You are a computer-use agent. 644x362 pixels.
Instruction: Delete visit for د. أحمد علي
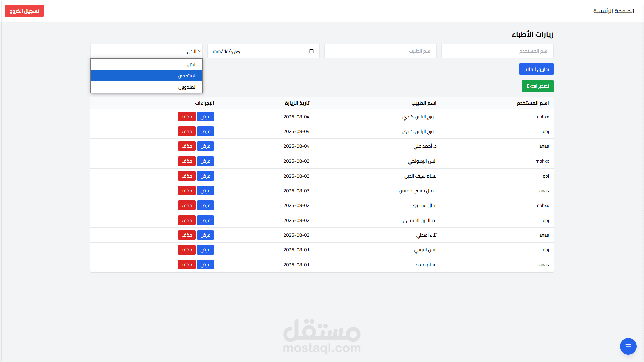187,146
